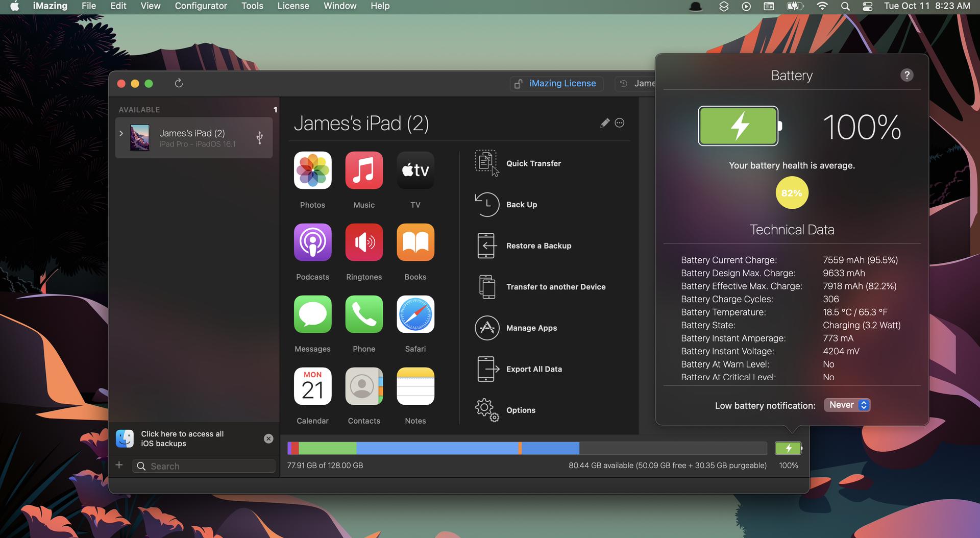Open the File menu
980x538 pixels.
coord(89,6)
